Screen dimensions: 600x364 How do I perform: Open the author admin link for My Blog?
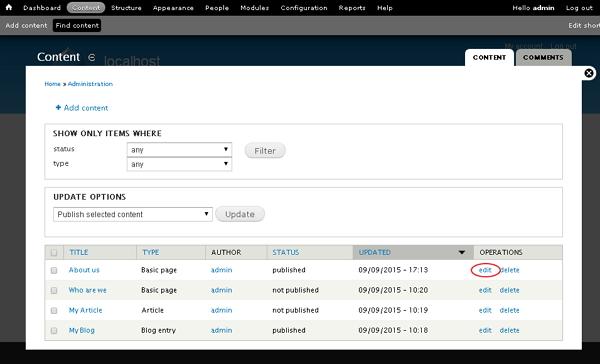222,330
